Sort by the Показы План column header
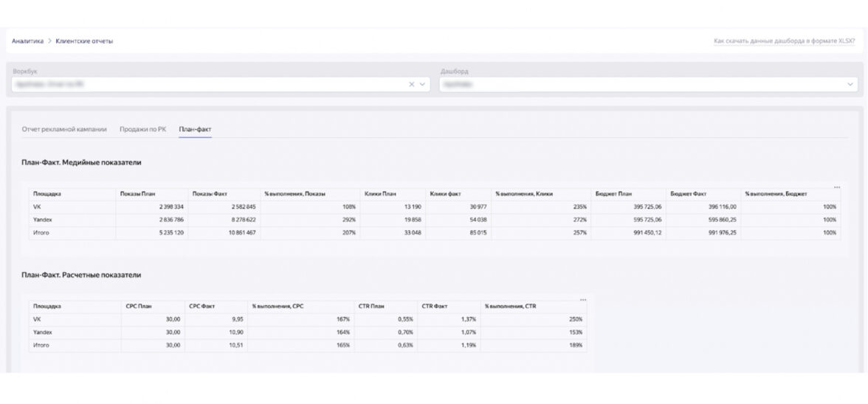The height and width of the screenshot is (404, 868). tap(137, 194)
